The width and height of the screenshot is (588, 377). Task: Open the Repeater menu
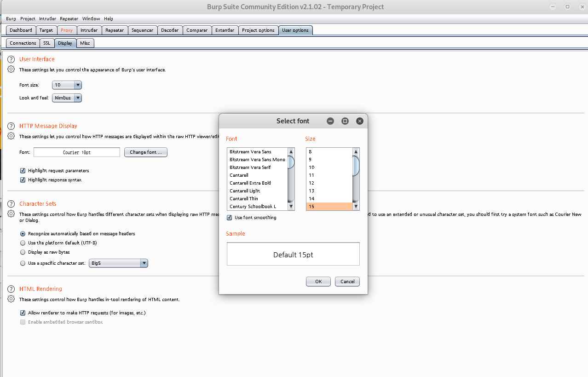[x=69, y=19]
